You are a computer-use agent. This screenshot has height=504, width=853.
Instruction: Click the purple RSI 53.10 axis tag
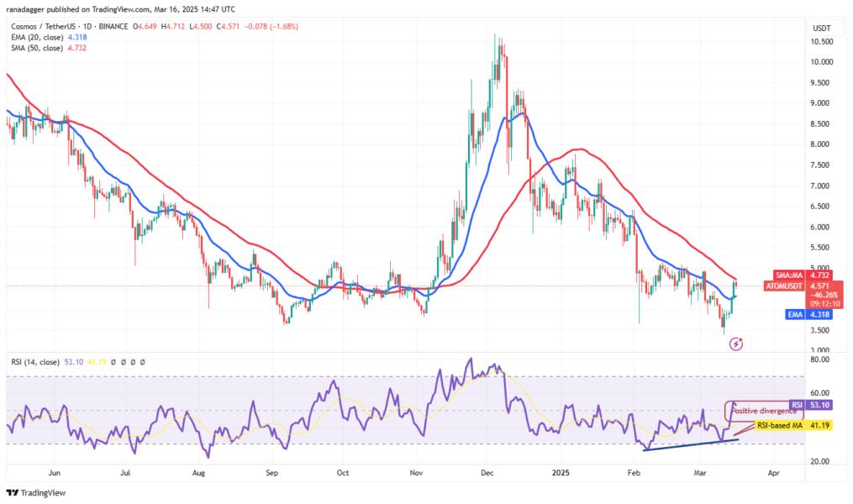tap(811, 405)
